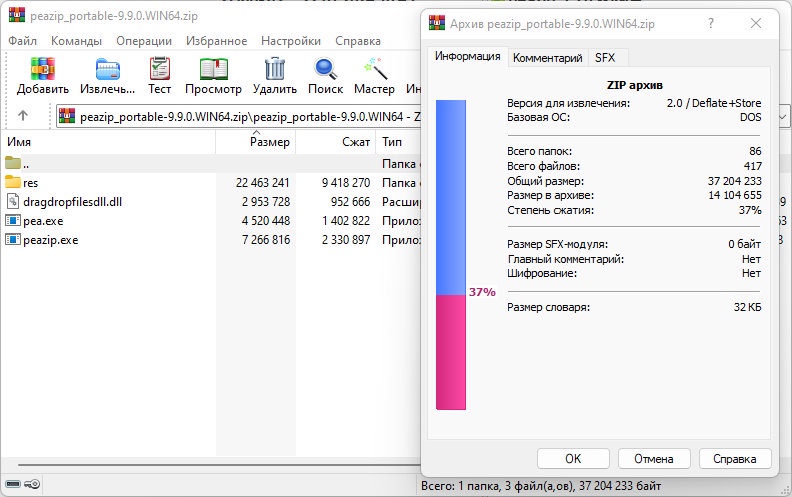The image size is (792, 497).
Task: Switch to the SFX tab
Action: (x=605, y=58)
